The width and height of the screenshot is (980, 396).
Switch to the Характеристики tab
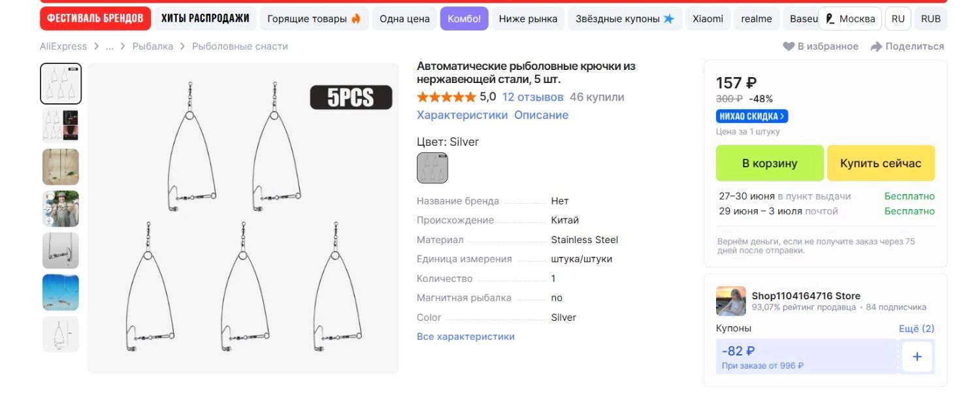[x=462, y=115]
